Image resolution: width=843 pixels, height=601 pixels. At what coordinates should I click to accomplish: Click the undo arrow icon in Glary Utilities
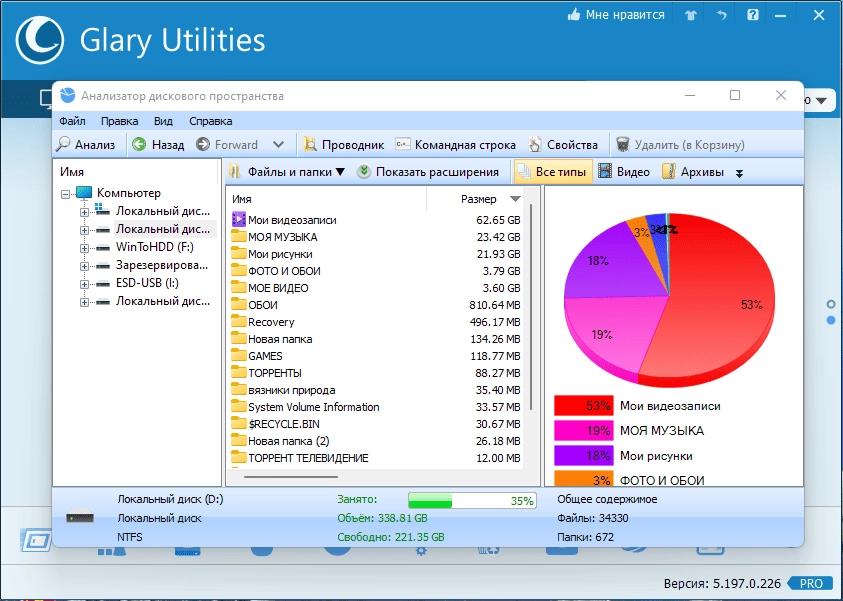point(721,15)
